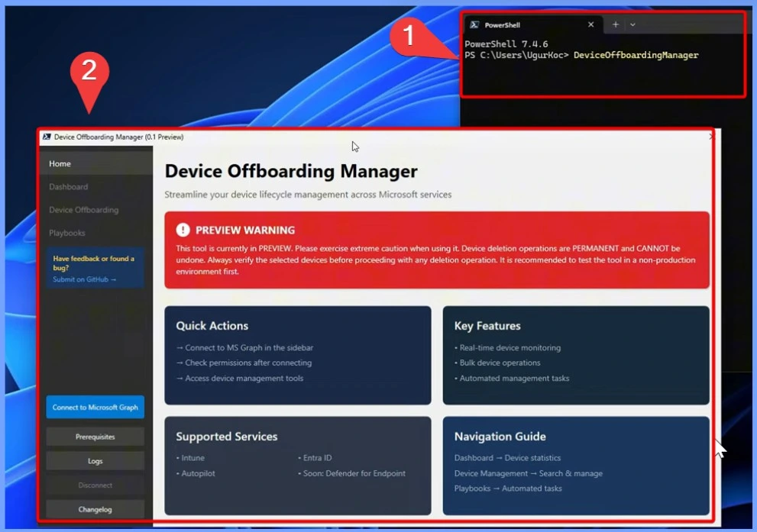Click the 'Streamline your device lifecycle management' subtitle
The height and width of the screenshot is (532, 757).
coord(308,195)
